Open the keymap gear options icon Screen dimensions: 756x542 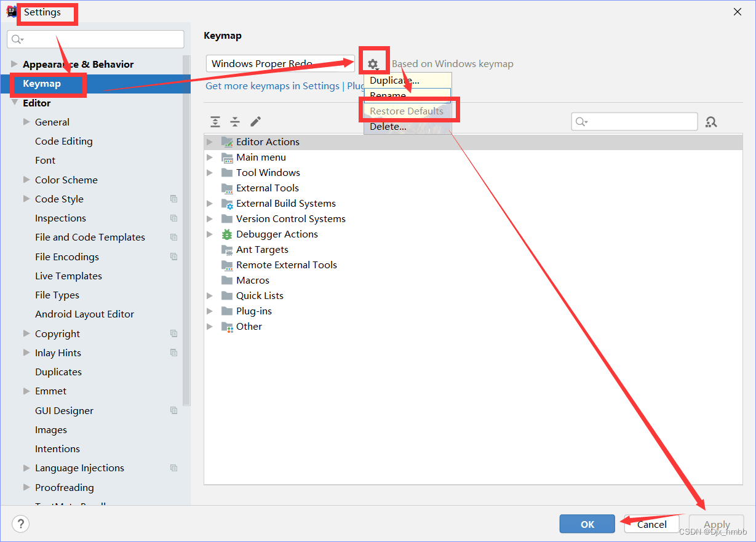373,64
